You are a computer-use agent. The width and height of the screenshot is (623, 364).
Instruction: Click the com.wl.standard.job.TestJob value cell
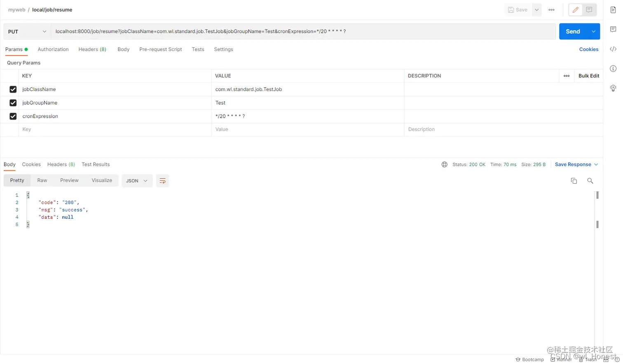pos(308,89)
